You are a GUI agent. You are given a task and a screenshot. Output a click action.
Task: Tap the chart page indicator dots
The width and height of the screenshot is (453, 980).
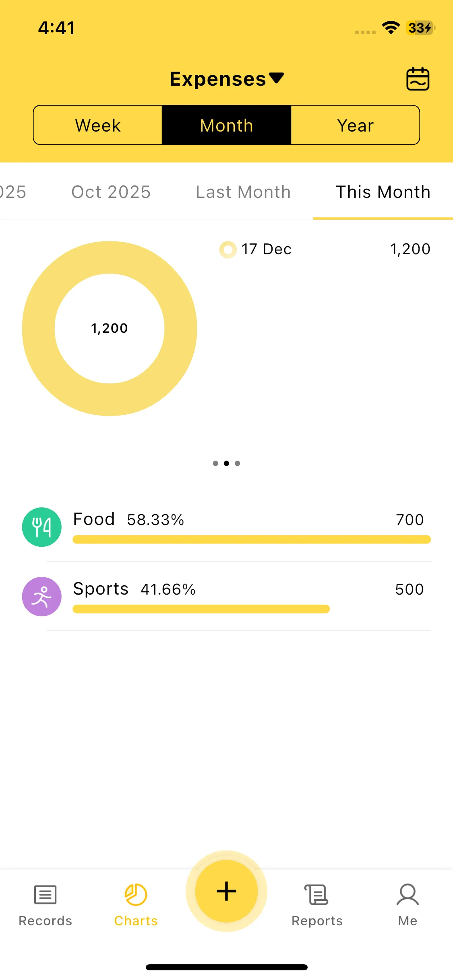(x=226, y=463)
